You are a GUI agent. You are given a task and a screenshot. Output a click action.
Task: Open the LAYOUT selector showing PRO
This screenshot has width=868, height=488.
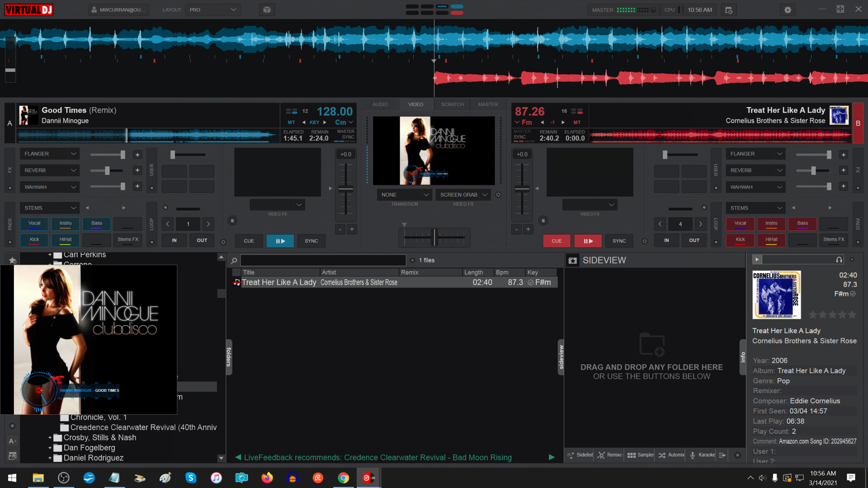[x=213, y=9]
